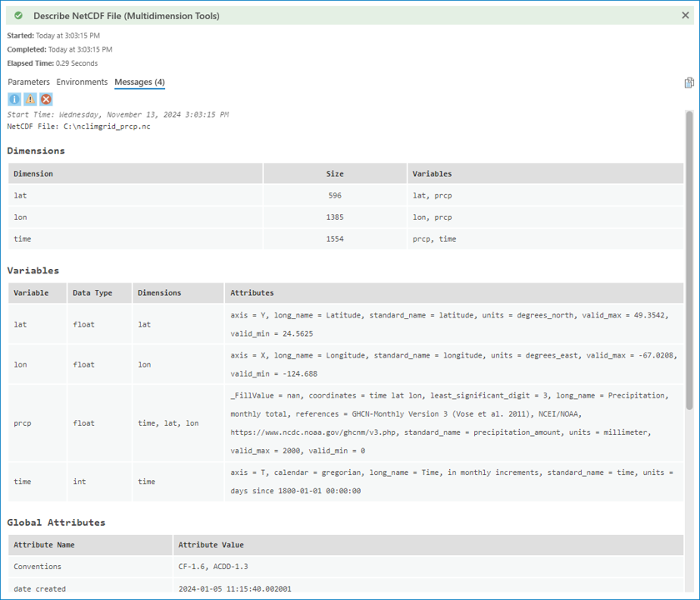Toggle the information messages filter icon
This screenshot has height=600, width=700.
[x=14, y=99]
